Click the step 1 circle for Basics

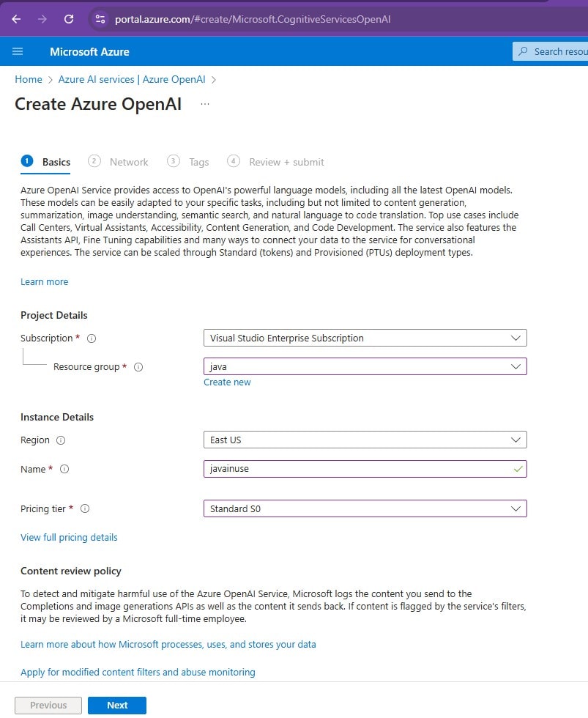[27, 161]
